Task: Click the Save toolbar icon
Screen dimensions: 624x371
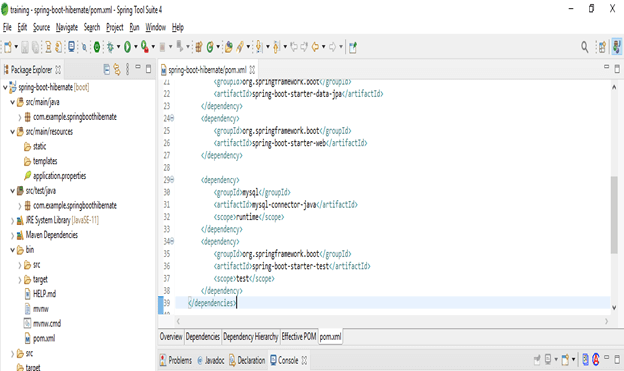Action: [25, 47]
